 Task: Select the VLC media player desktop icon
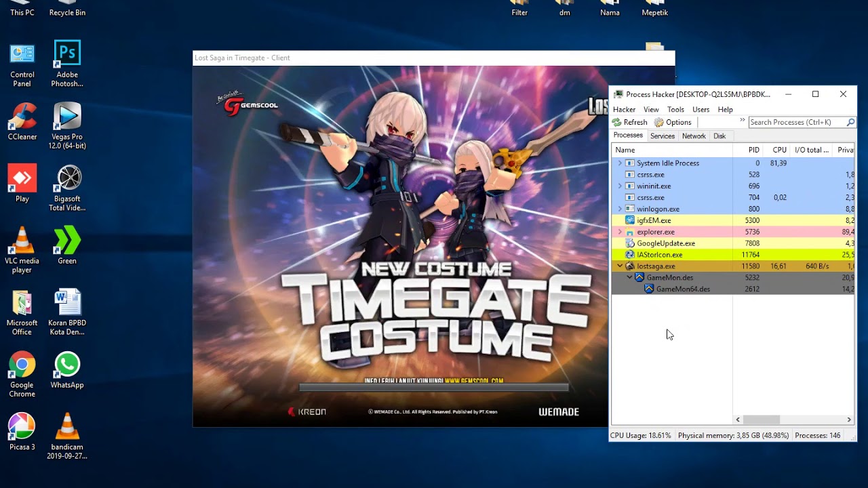point(22,249)
